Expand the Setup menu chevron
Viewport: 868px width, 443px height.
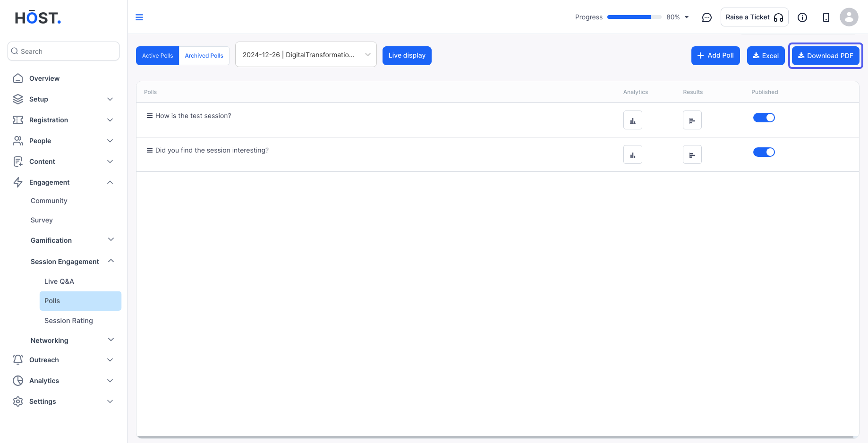tap(110, 99)
